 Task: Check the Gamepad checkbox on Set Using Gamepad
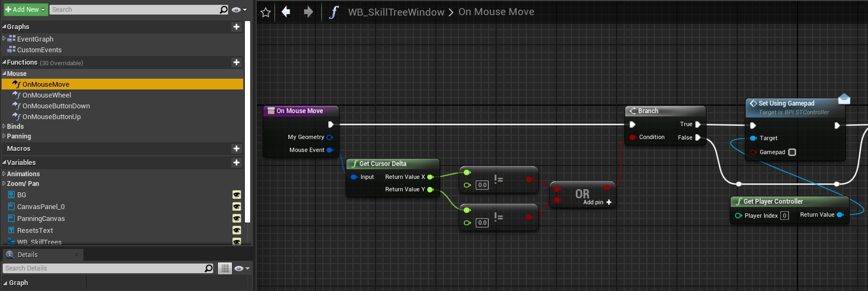click(792, 153)
